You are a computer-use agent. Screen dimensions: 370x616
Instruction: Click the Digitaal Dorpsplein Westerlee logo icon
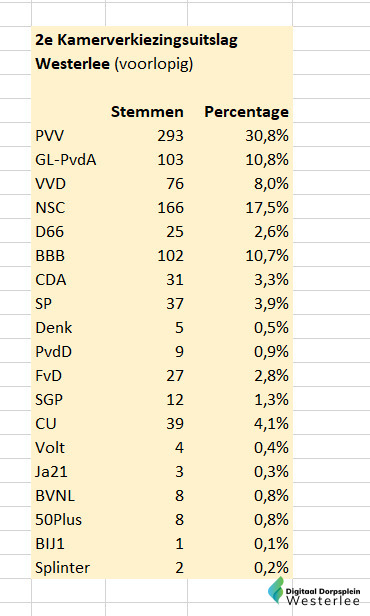[x=276, y=590]
